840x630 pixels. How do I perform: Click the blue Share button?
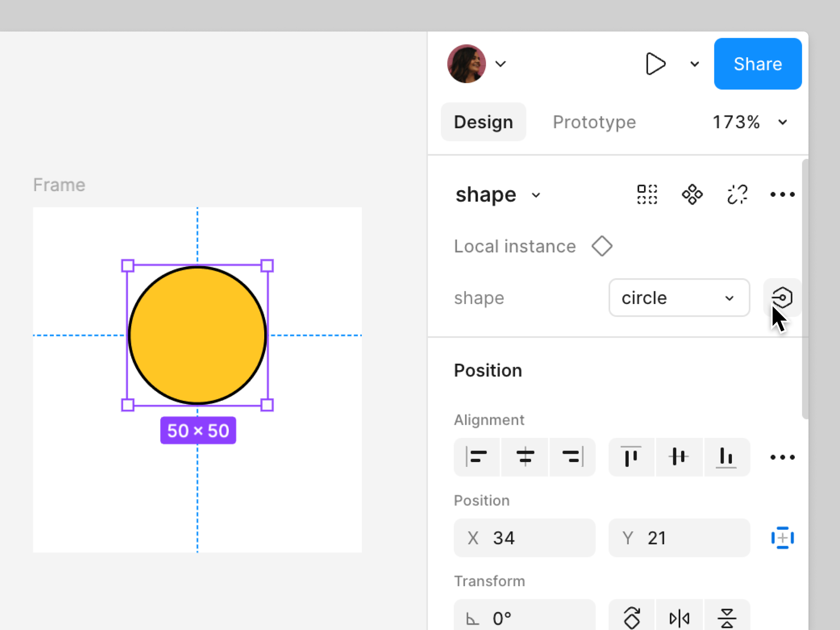coord(758,64)
